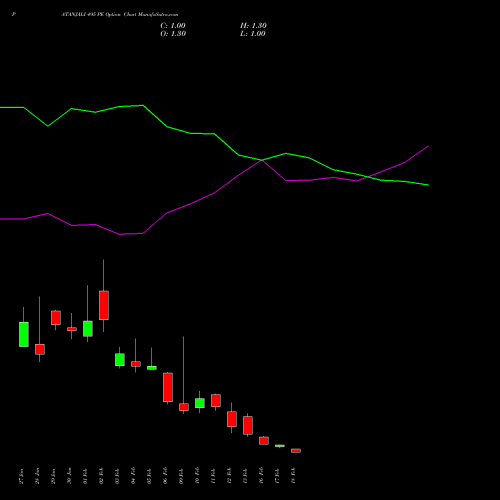500x500 pixels.
Task: Select the 12 Feb date label
Action: click(229, 476)
